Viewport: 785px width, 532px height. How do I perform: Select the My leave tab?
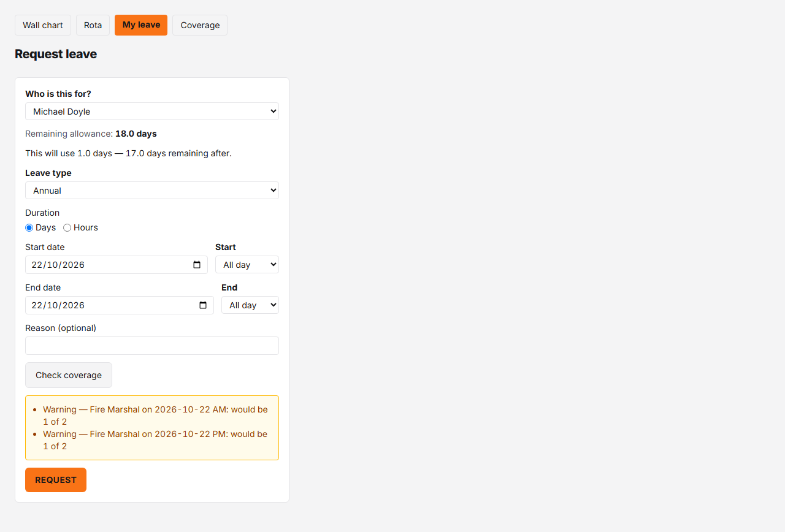(x=141, y=25)
